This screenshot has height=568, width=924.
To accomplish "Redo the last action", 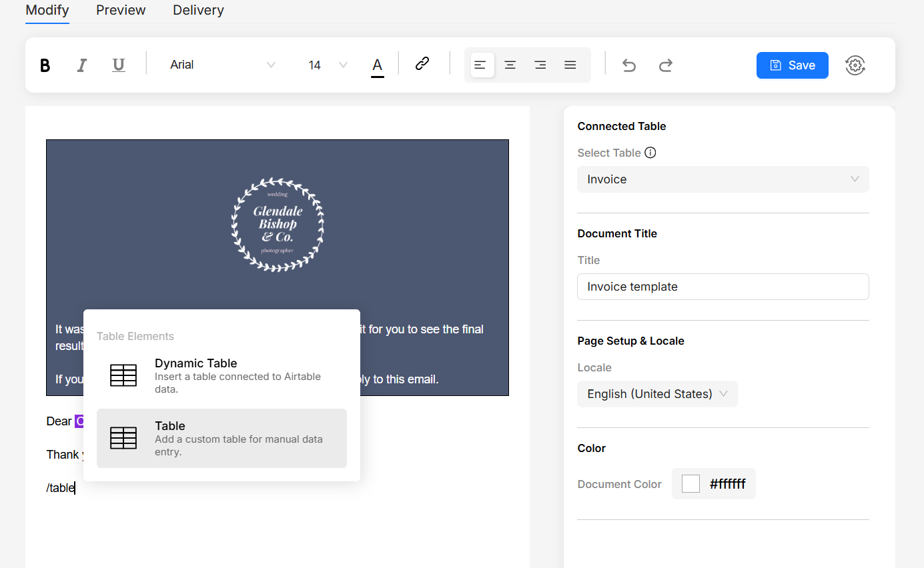I will point(665,65).
